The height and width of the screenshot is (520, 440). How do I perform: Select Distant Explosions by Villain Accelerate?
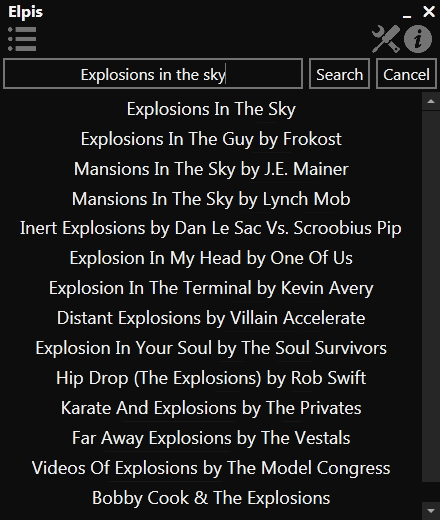click(211, 318)
